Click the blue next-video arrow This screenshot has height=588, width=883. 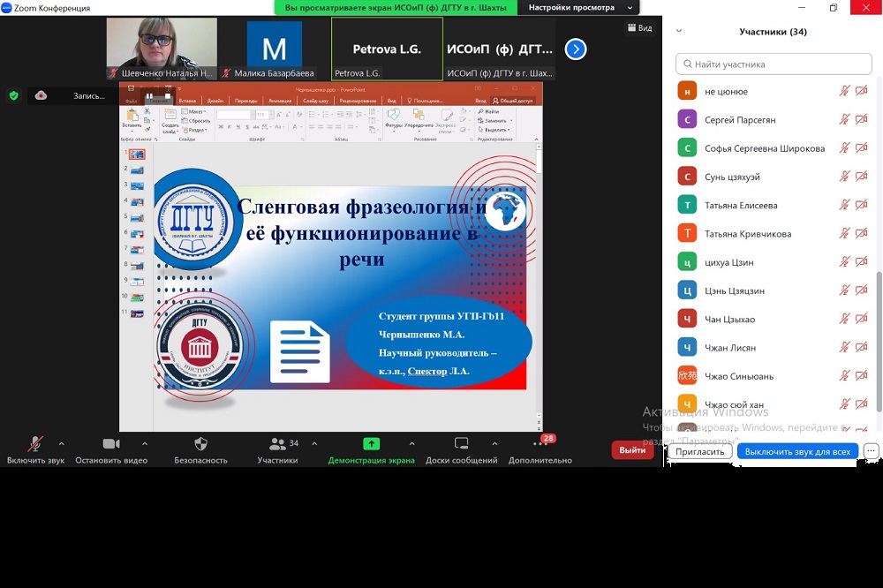point(576,49)
